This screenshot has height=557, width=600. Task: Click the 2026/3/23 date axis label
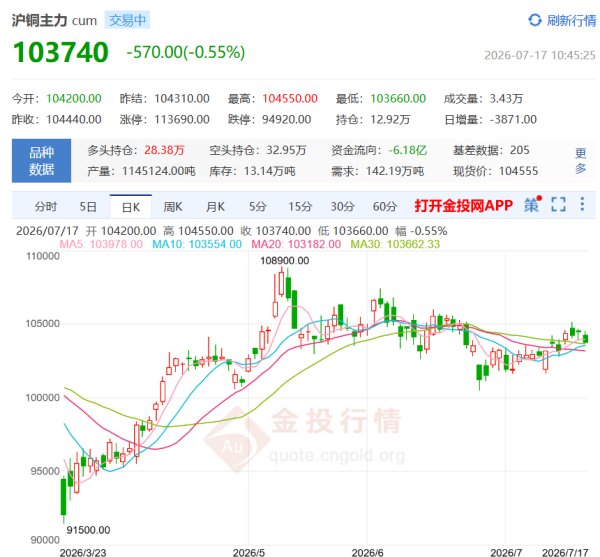click(83, 552)
